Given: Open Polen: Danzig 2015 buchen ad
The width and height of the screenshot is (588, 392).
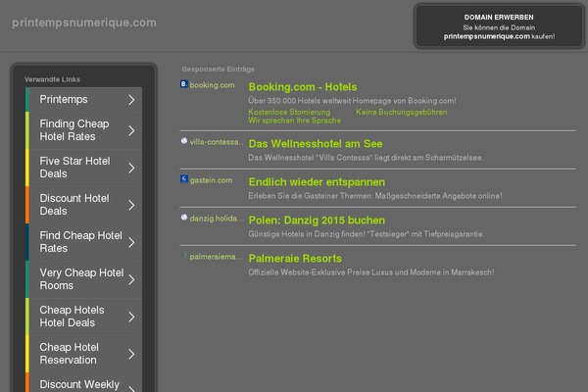Looking at the screenshot, I should [x=317, y=220].
